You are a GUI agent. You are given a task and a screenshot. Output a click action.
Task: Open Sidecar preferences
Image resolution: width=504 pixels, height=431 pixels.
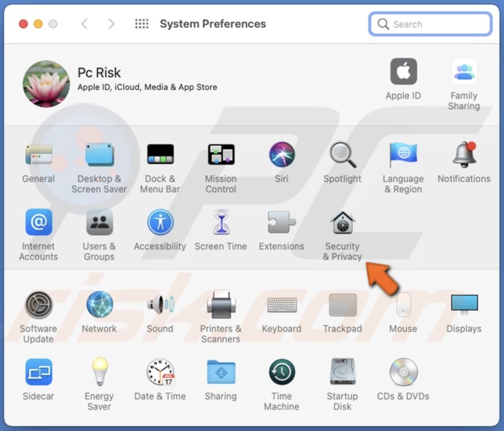38,374
